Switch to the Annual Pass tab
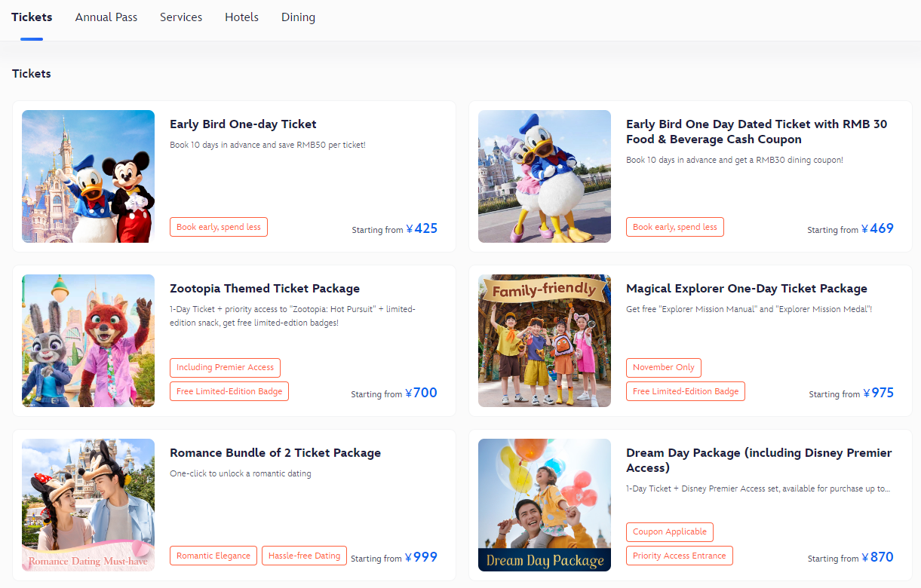 click(106, 17)
